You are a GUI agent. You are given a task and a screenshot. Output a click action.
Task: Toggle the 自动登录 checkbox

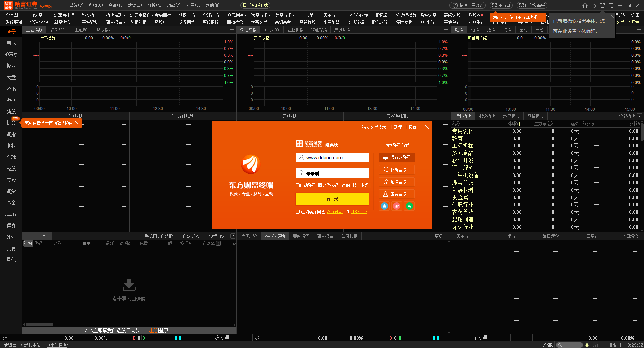298,186
